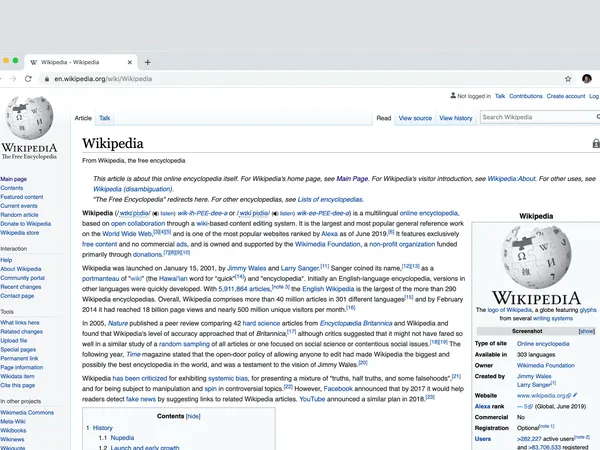The height and width of the screenshot is (450, 600).
Task: Open the Facebook article link
Action: tap(338, 389)
